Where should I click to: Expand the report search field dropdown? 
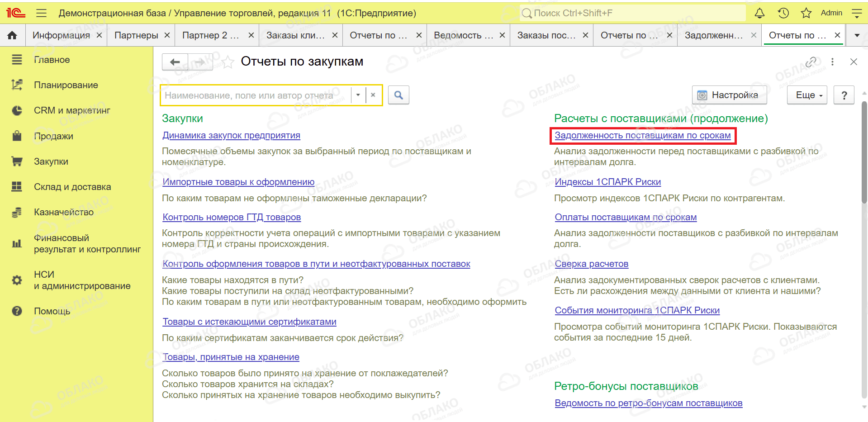click(x=358, y=95)
